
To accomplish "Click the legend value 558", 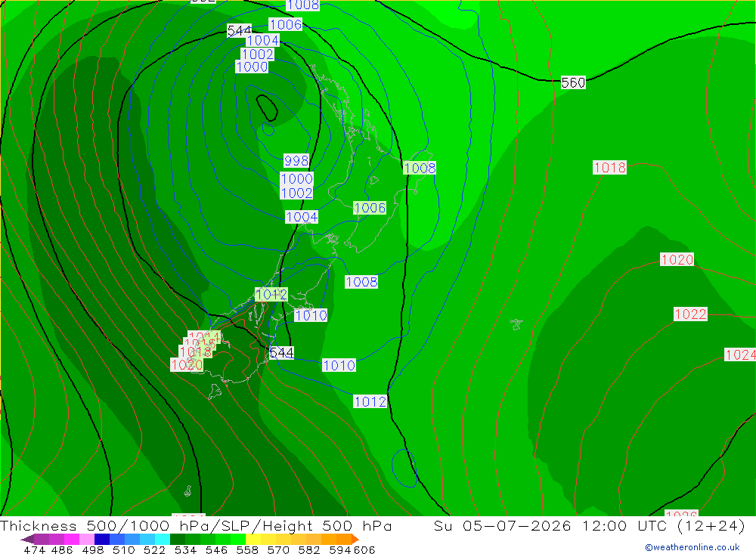I will [x=247, y=549].
